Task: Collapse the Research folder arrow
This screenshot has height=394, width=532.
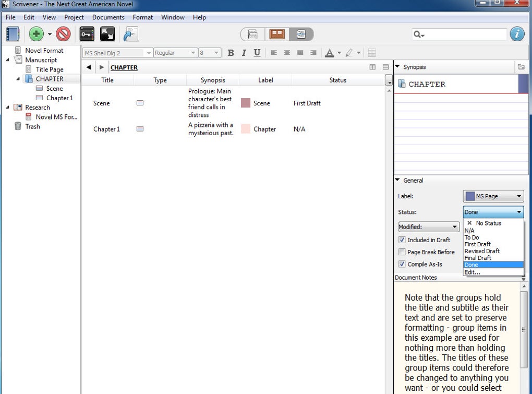Action: (x=7, y=108)
